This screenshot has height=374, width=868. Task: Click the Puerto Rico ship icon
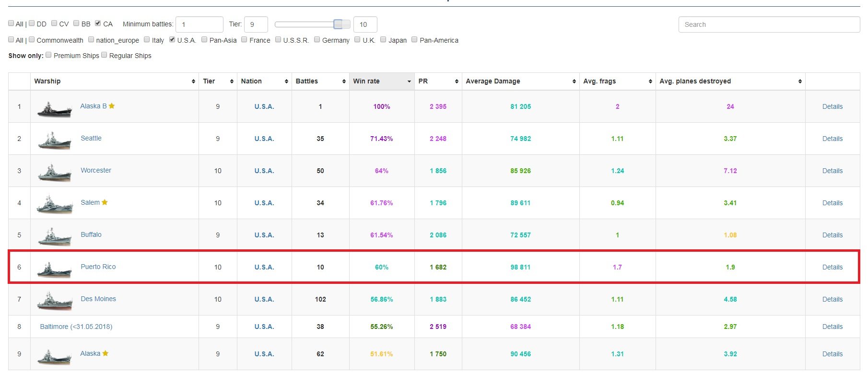54,269
